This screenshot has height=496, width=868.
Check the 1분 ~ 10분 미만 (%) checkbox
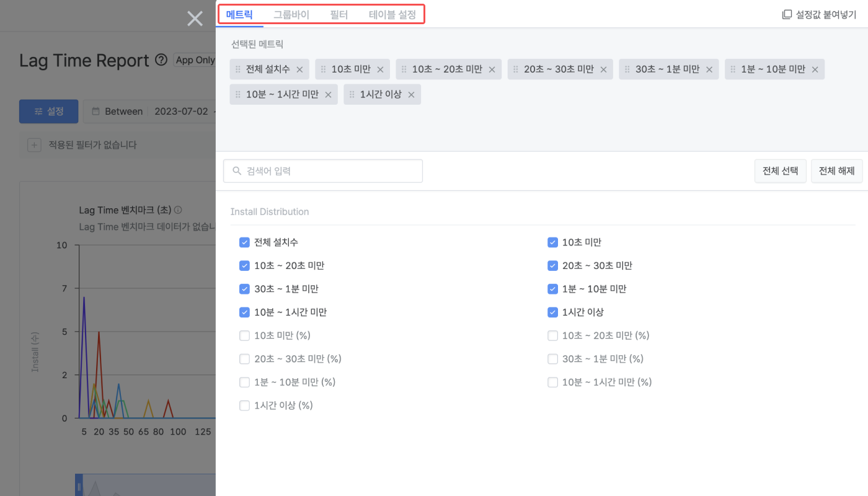coord(244,382)
